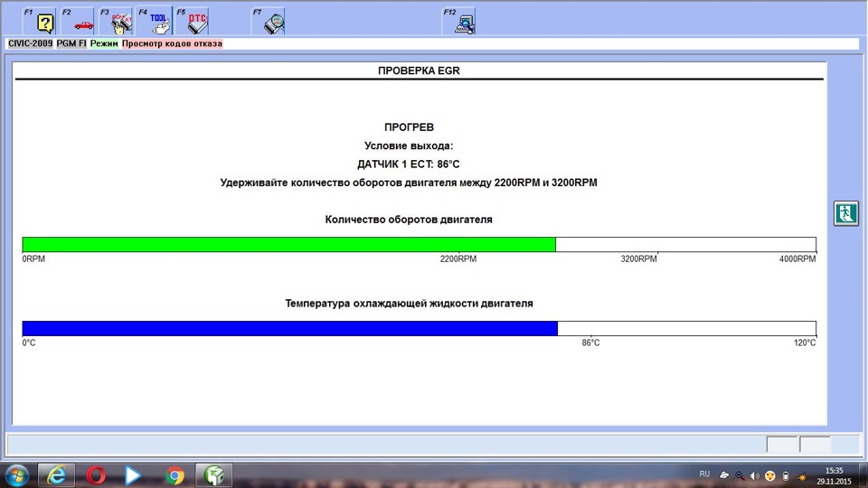Screen dimensions: 868x488
Task: Click the cloud sync tray icon
Action: (724, 476)
